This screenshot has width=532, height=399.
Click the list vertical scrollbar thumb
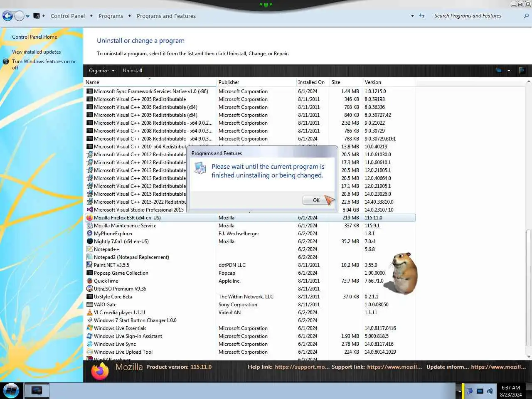(528, 288)
